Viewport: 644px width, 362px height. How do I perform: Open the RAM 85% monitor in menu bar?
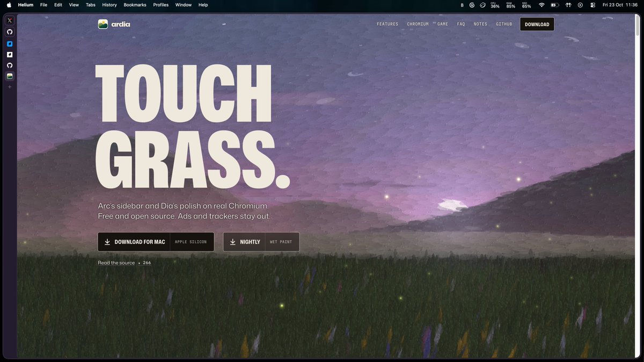tap(510, 5)
